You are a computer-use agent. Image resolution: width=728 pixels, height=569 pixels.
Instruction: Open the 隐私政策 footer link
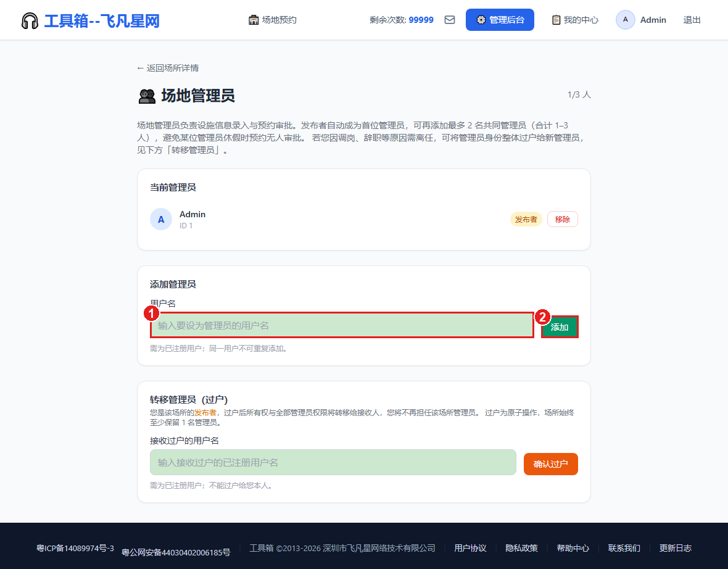pyautogui.click(x=521, y=549)
